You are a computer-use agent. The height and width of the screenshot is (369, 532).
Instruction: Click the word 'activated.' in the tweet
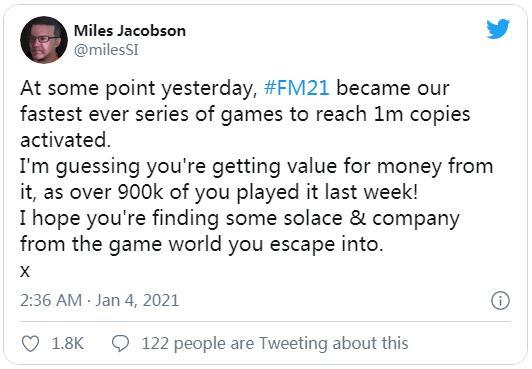[x=65, y=140]
